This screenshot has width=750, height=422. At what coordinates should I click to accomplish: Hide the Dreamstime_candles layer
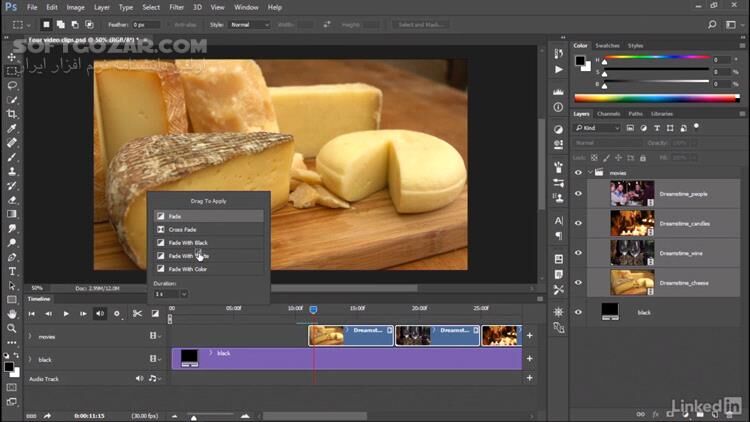578,223
